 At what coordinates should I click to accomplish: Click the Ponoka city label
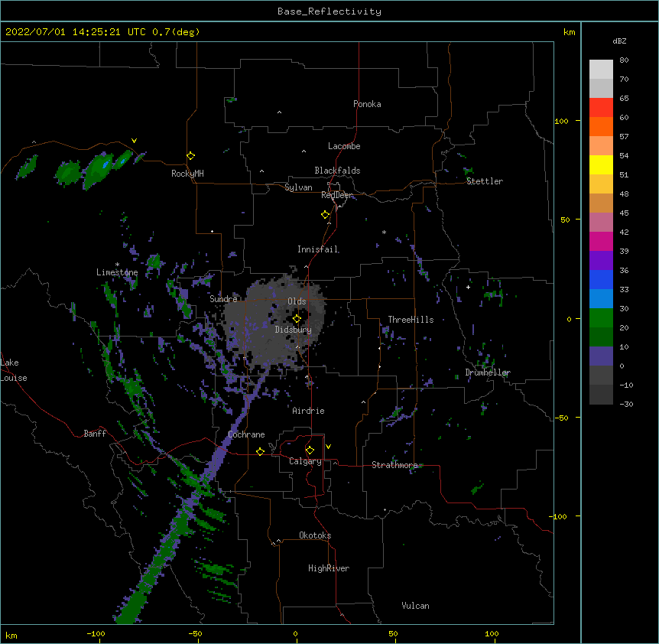click(x=367, y=104)
